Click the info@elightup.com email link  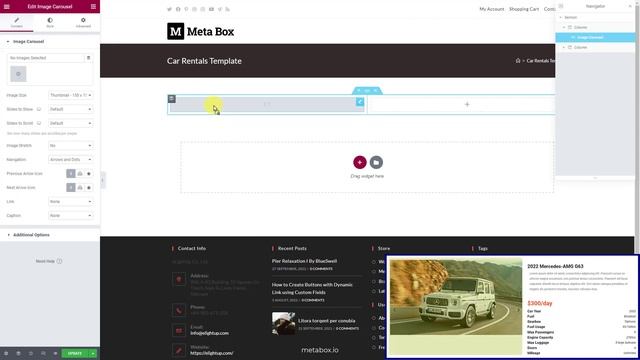click(209, 333)
